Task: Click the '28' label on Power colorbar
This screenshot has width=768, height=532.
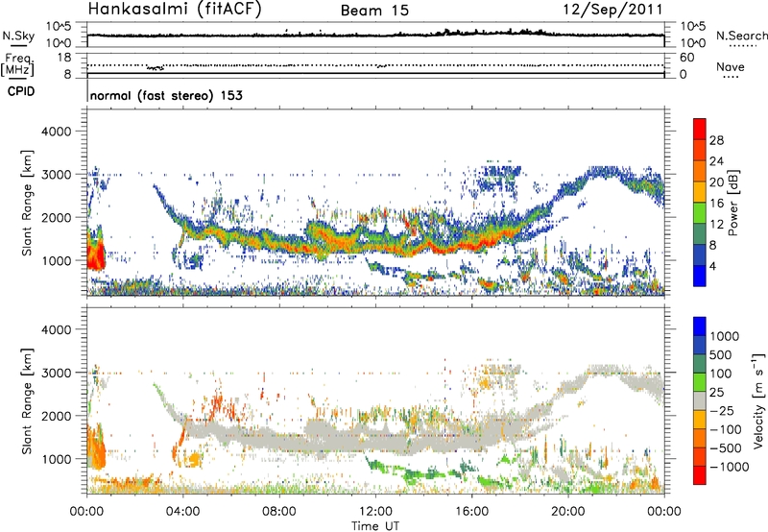Action: 716,140
